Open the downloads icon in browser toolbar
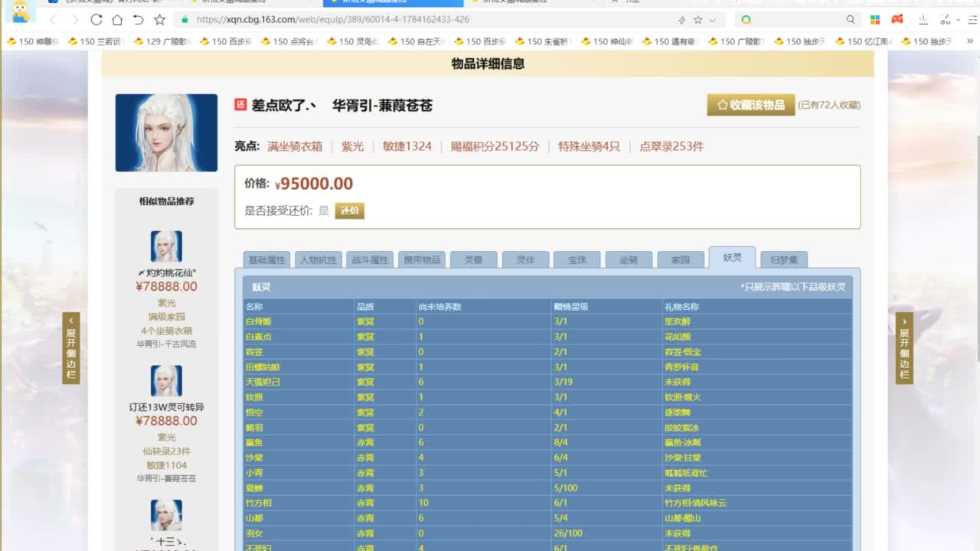980x551 pixels. [923, 20]
